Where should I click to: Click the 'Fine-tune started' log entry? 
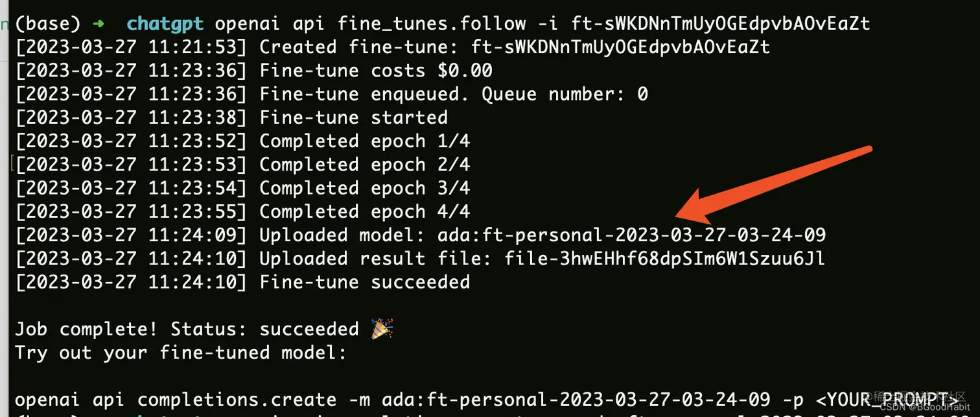tap(231, 117)
